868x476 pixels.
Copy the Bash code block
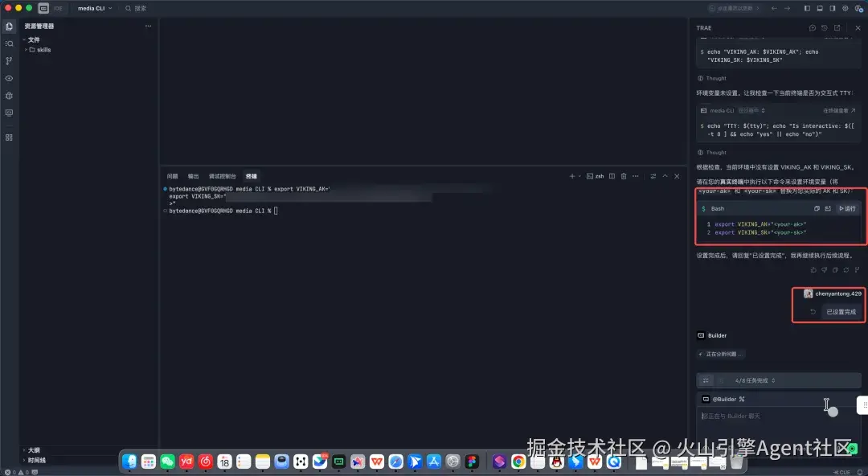click(817, 209)
